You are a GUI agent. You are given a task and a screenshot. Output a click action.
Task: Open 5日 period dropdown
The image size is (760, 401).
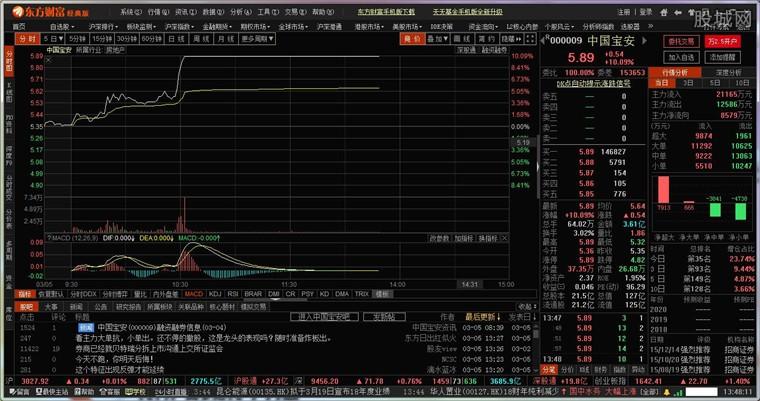(53, 39)
